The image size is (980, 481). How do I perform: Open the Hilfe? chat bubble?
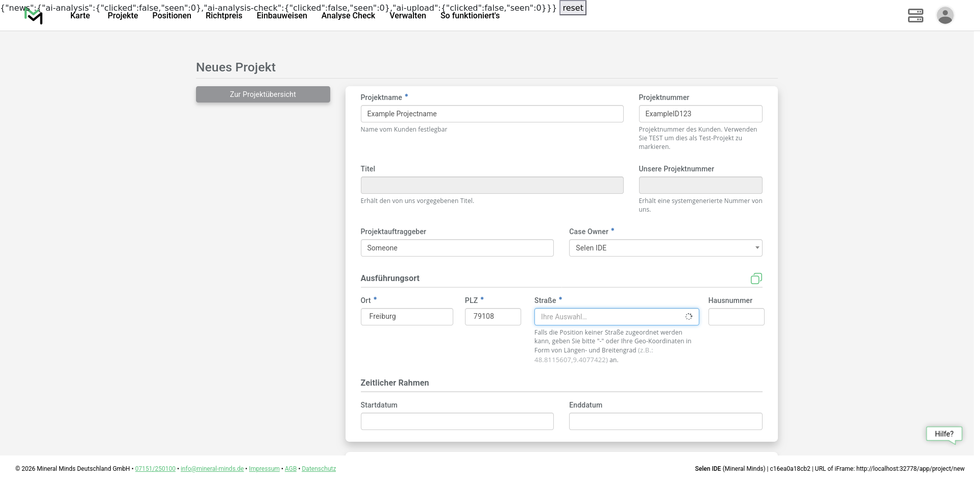tap(944, 434)
